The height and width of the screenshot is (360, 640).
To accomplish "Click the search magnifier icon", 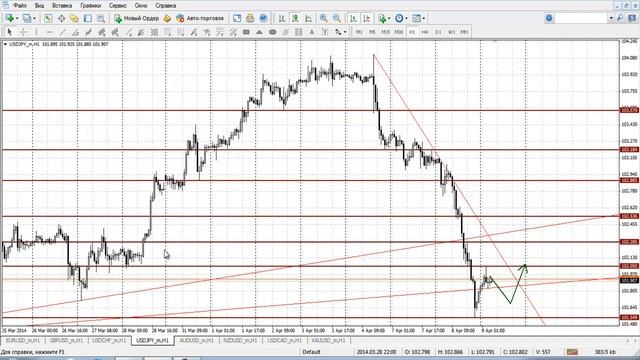I will click(620, 18).
